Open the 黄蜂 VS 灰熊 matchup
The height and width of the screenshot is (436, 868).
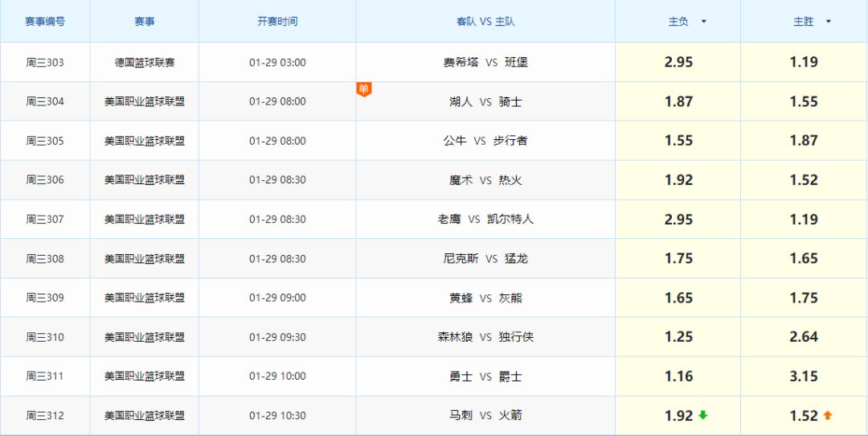[x=485, y=298]
